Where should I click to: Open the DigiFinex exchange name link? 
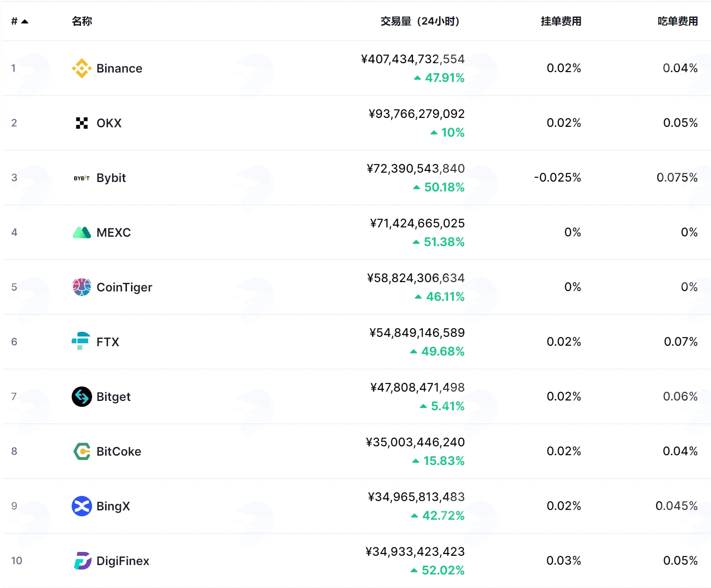123,561
